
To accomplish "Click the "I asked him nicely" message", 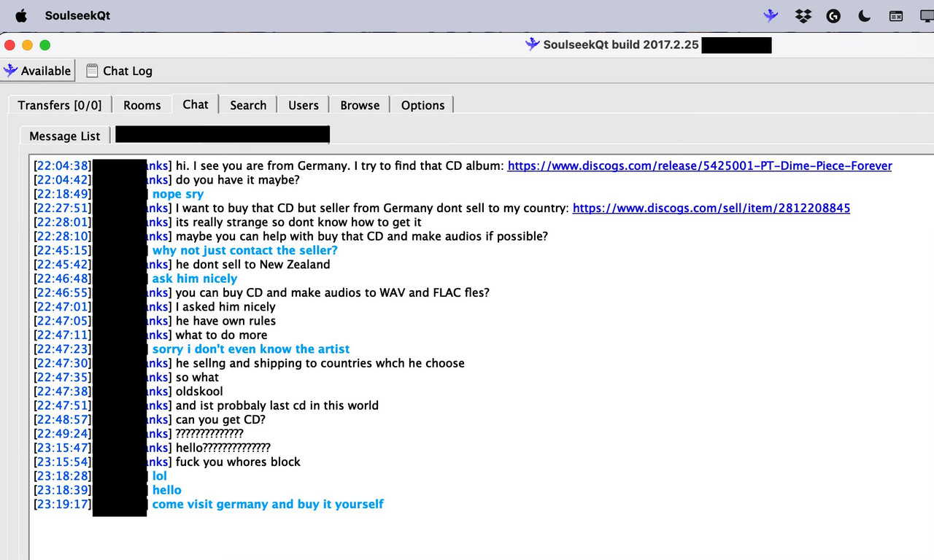I will pos(225,306).
